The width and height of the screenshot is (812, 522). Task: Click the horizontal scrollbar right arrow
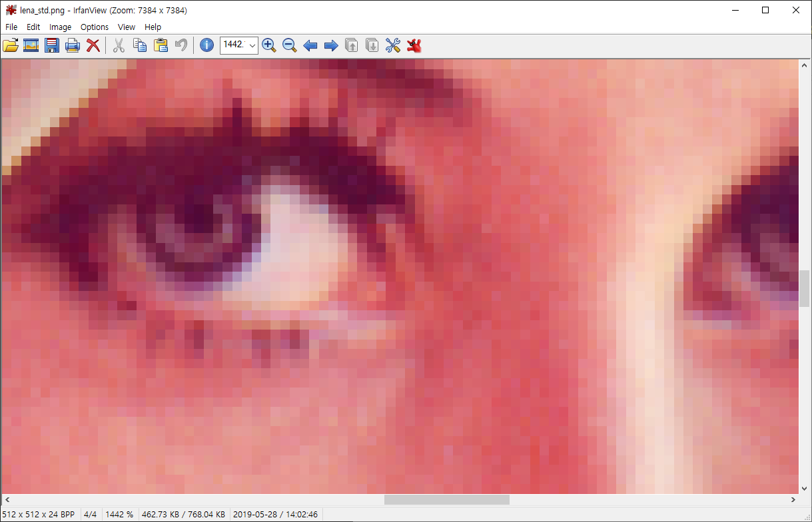pos(793,499)
